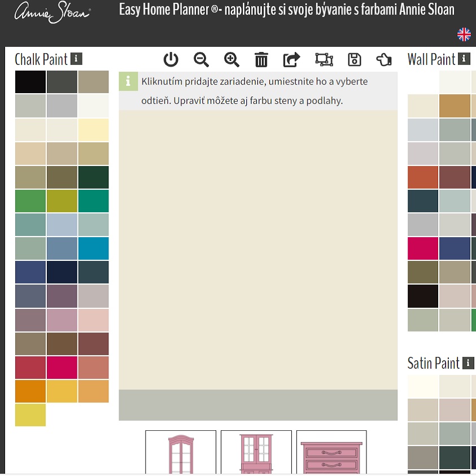Choose the pale cream yellow Chalk Paint swatch

94,130
